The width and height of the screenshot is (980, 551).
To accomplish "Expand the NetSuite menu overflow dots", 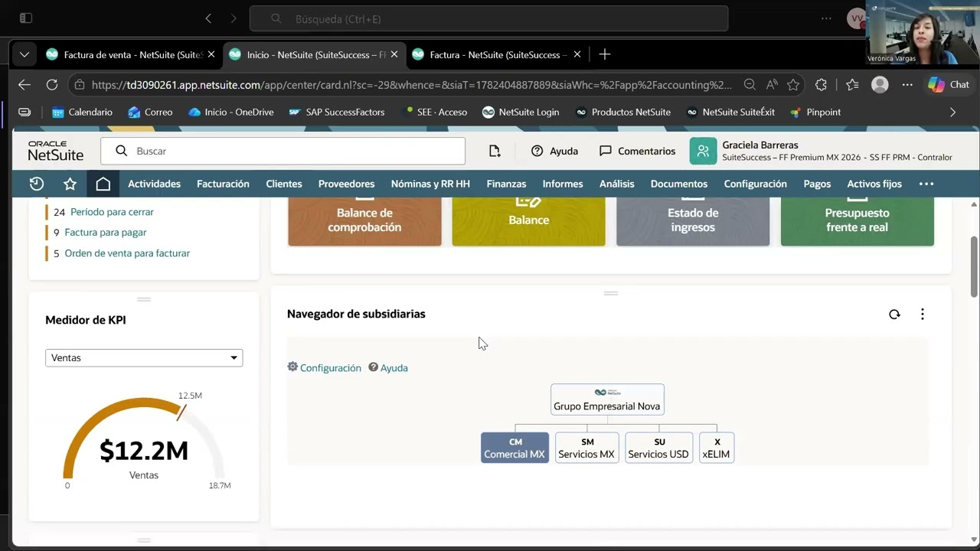I will tap(926, 184).
